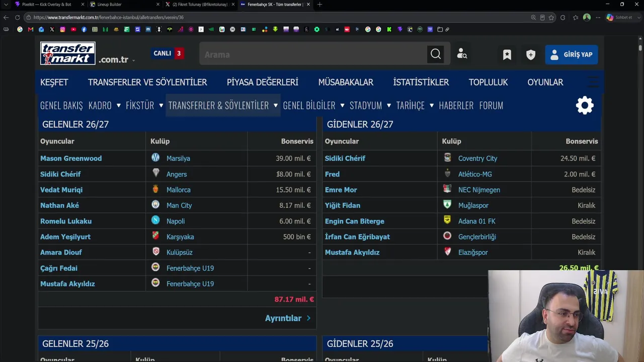Image resolution: width=644 pixels, height=362 pixels.
Task: Click the Napoli club crest icon
Action: [155, 220]
